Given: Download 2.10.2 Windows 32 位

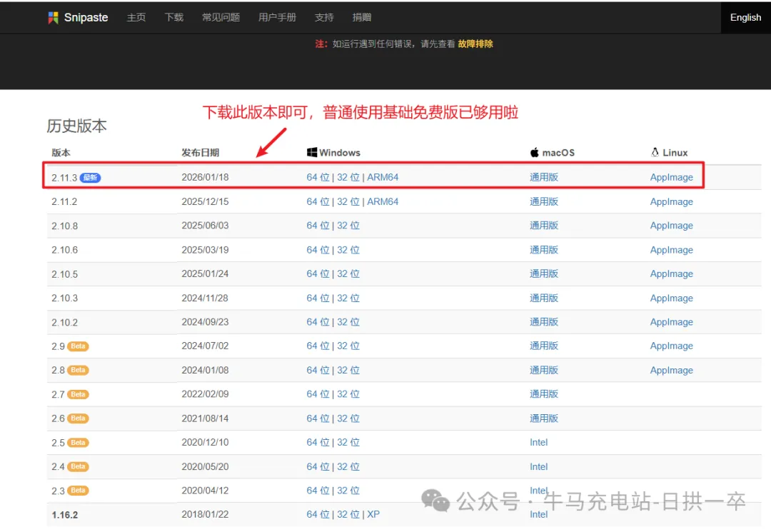Looking at the screenshot, I should 348,321.
